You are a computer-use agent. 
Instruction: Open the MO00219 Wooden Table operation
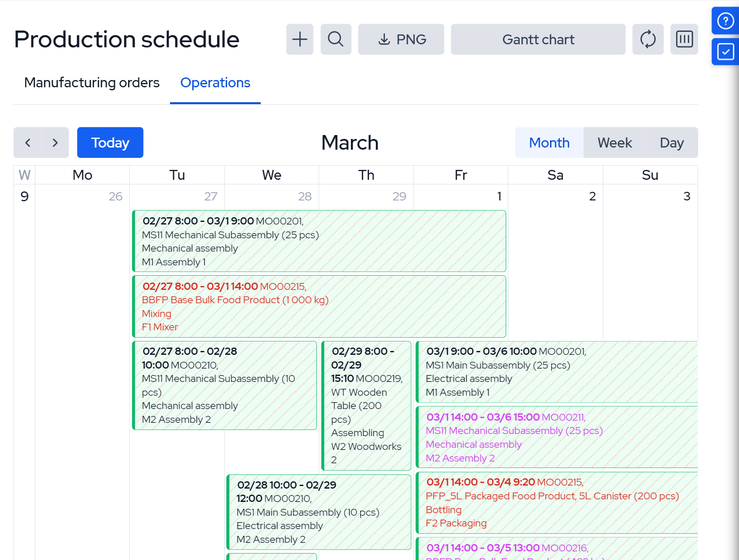point(366,404)
